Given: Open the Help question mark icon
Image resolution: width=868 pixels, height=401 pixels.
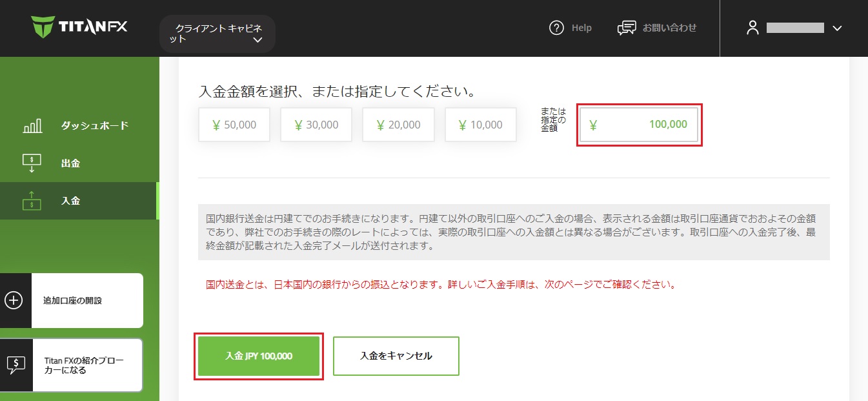Looking at the screenshot, I should click(556, 28).
